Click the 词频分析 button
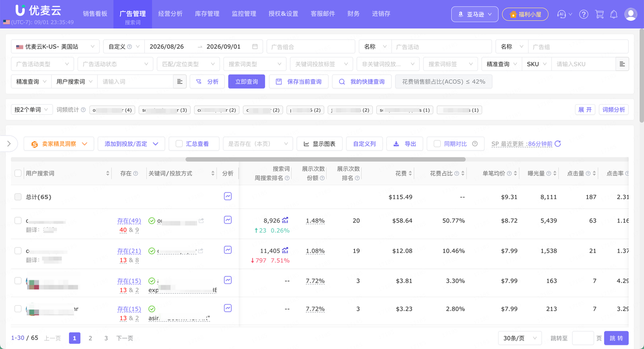 point(614,110)
